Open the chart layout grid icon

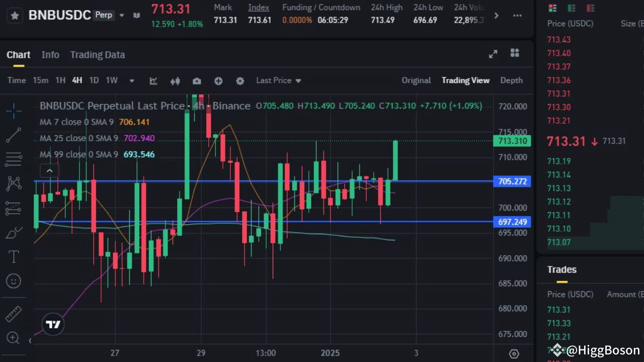click(x=515, y=53)
